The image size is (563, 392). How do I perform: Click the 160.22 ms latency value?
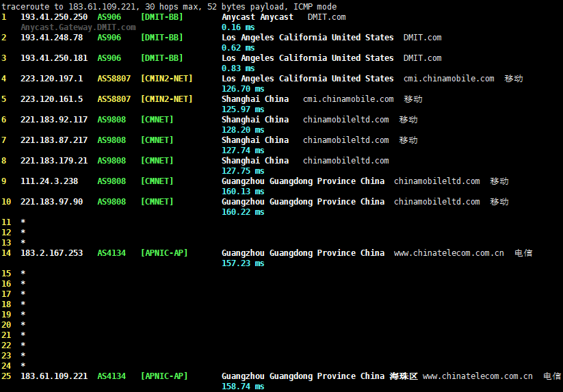(x=243, y=212)
